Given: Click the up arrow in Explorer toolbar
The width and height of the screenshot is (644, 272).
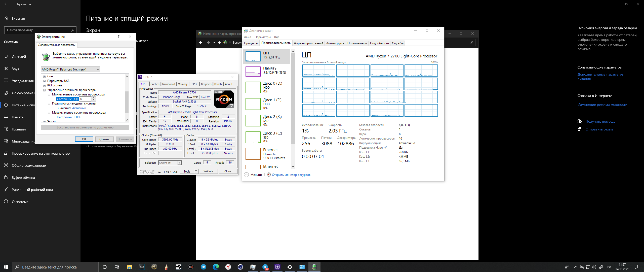Looking at the screenshot, I should pyautogui.click(x=219, y=43).
